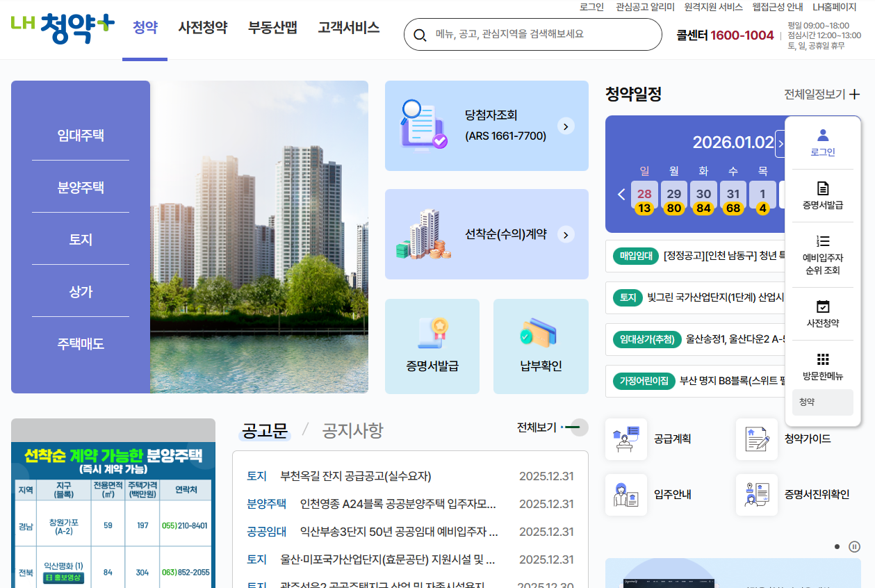Click the 증명서발급 shortcut icon

[432, 346]
